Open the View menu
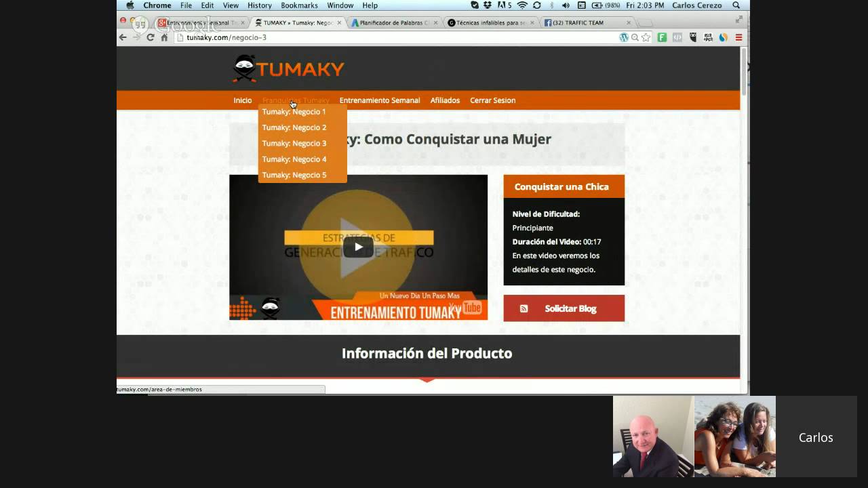 231,5
